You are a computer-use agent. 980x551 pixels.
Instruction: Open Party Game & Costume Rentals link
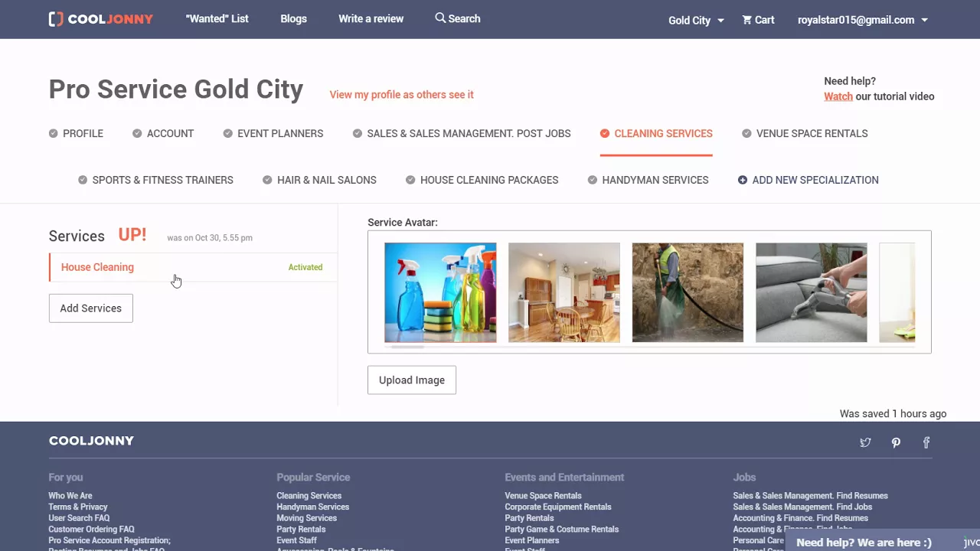tap(562, 530)
